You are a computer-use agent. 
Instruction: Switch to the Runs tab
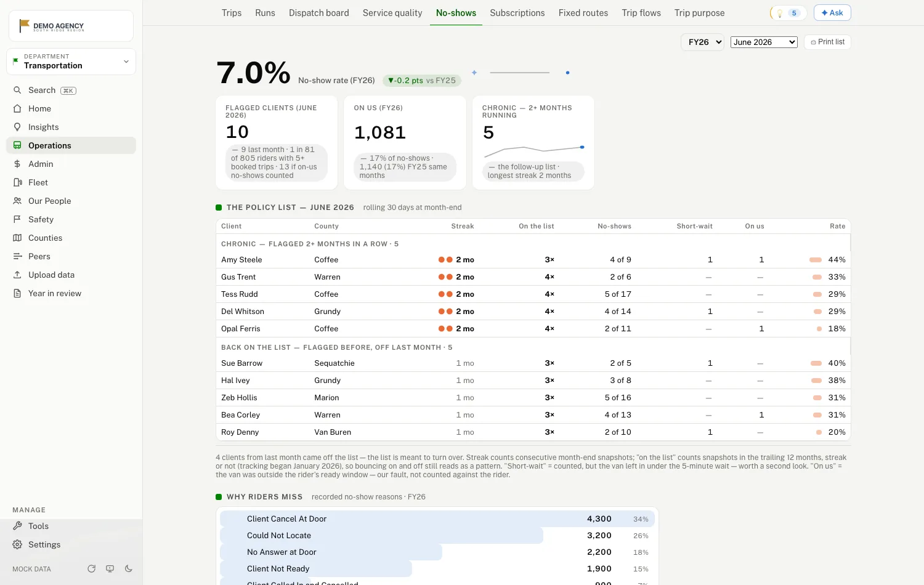click(x=265, y=13)
